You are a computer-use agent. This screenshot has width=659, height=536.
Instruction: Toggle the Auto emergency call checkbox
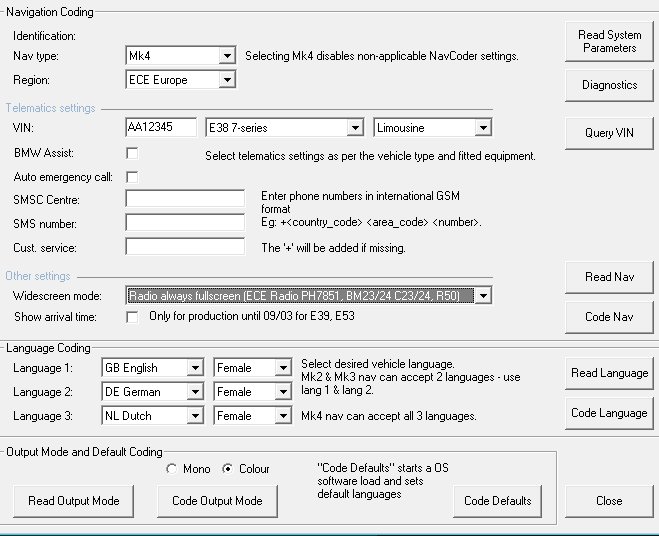(132, 177)
